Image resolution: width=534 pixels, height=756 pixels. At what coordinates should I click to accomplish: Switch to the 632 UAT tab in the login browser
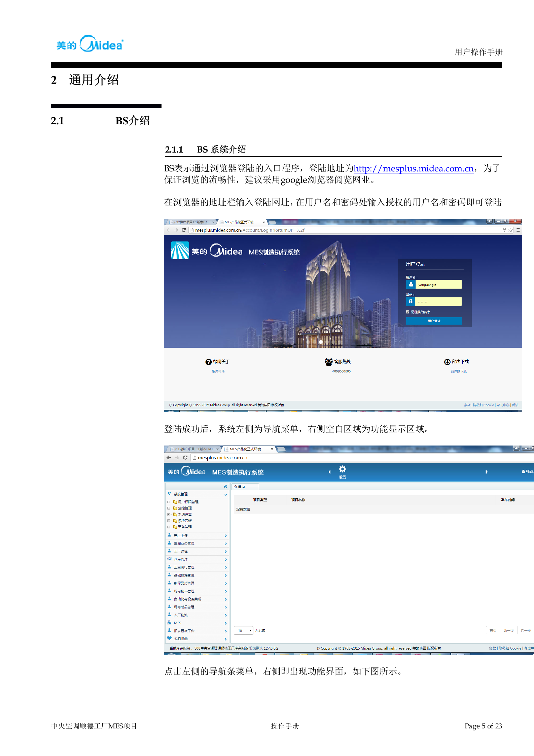(x=191, y=222)
